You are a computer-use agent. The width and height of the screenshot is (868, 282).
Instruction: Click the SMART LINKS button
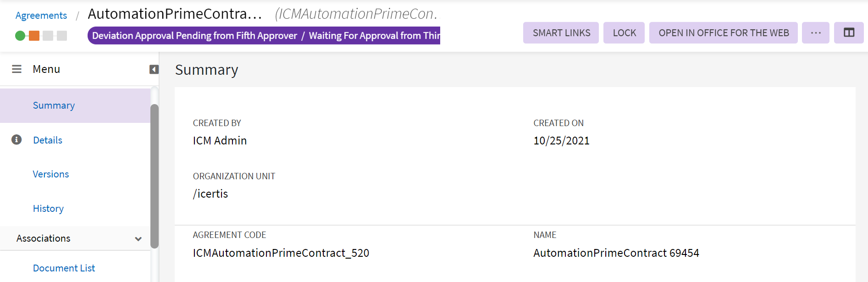[561, 33]
